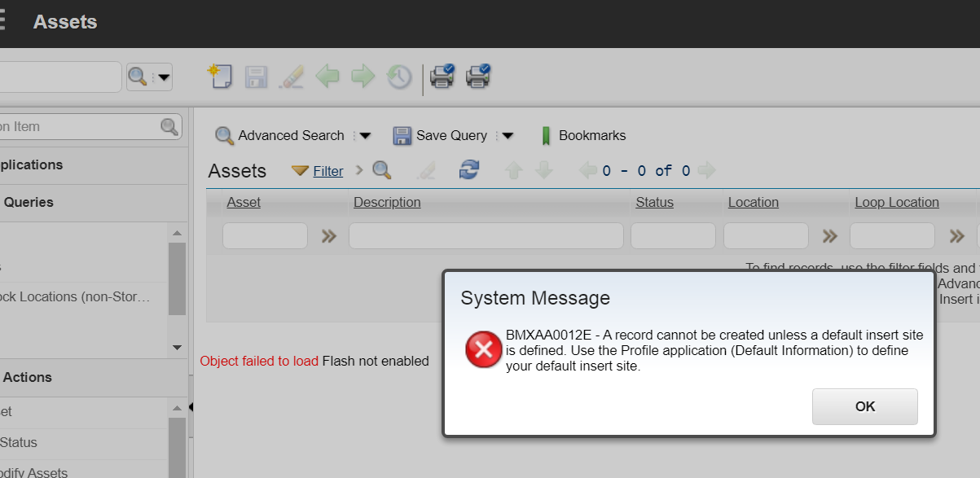Click the Change Status clock icon

click(x=399, y=77)
